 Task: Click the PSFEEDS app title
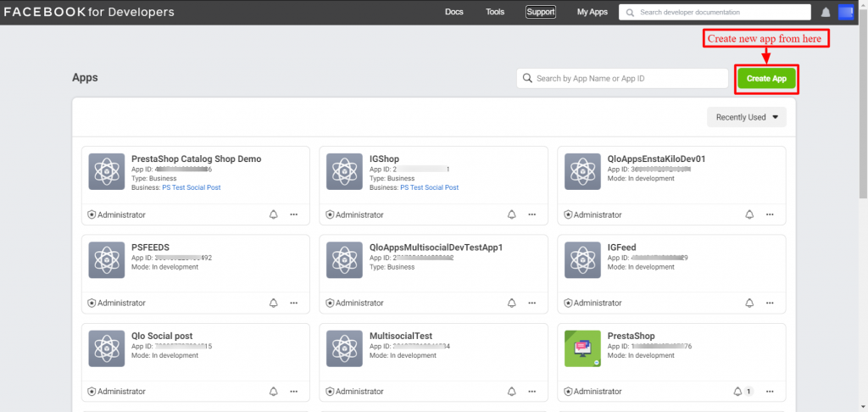150,248
